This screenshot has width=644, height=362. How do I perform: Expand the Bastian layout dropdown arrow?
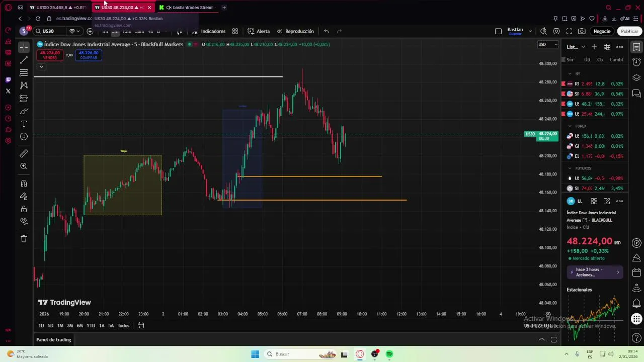530,31
